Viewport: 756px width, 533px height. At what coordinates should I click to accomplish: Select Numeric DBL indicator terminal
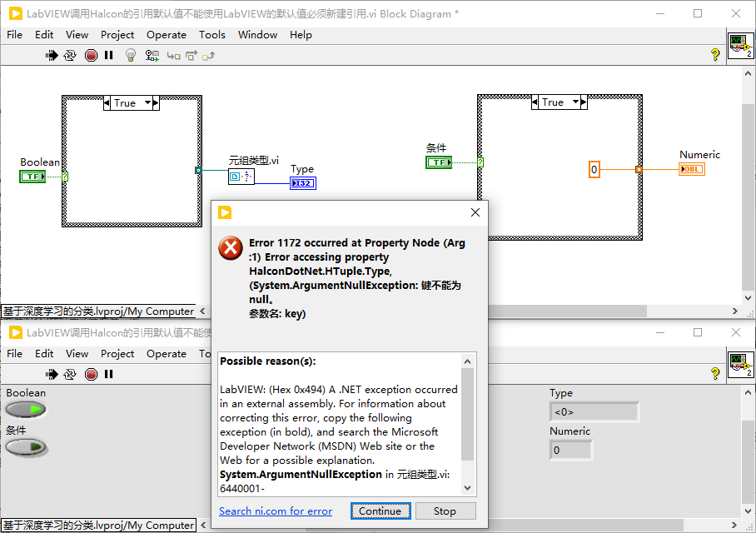coord(692,169)
